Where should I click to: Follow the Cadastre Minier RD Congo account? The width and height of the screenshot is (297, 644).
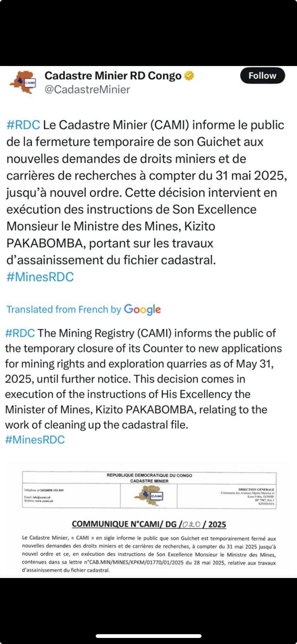[x=262, y=76]
